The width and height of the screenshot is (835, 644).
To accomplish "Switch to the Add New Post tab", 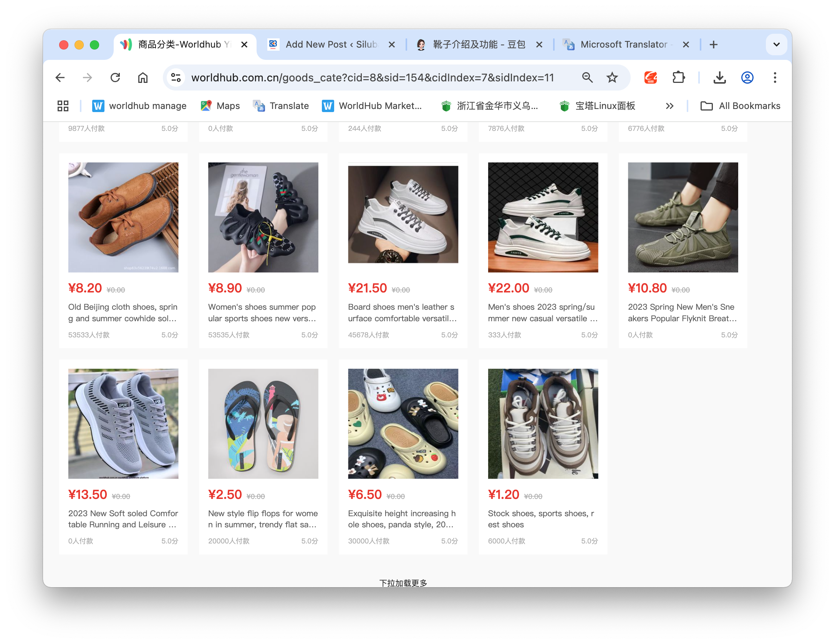I will pos(330,45).
